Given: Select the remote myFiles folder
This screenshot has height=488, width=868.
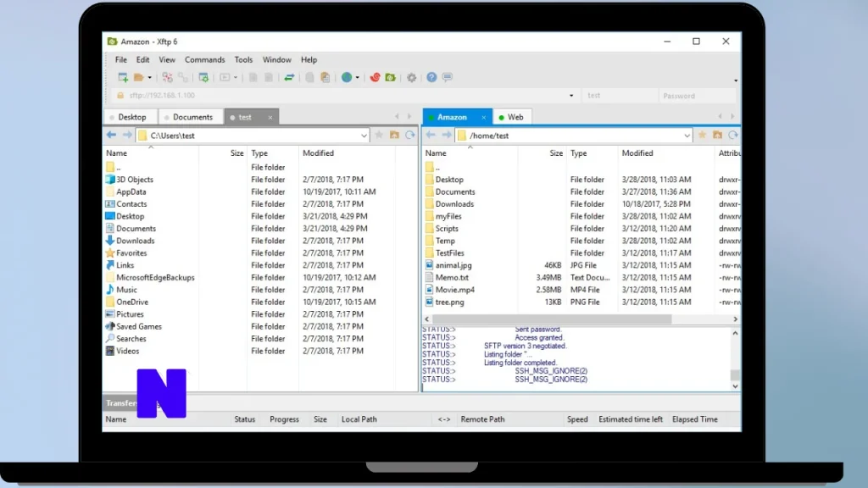Looking at the screenshot, I should [x=448, y=216].
